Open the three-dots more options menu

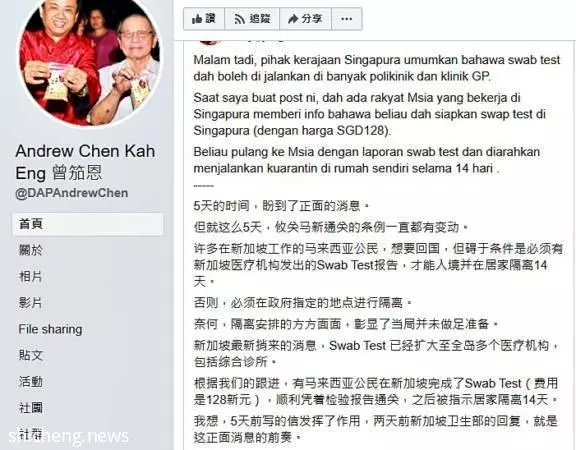click(x=347, y=18)
